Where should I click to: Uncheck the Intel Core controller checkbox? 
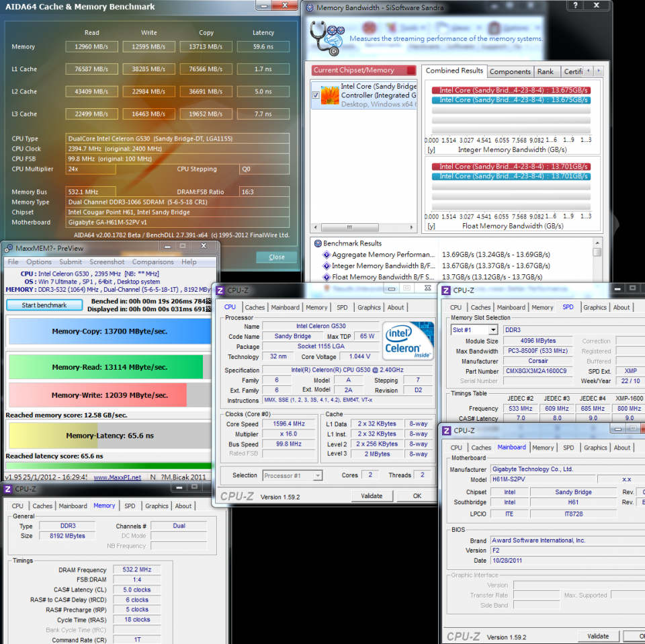pos(316,94)
